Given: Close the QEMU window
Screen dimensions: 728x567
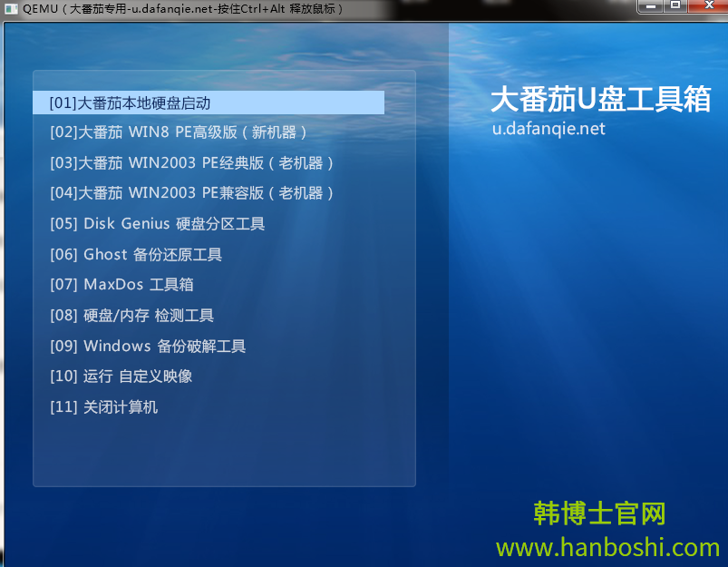Looking at the screenshot, I should 705,5.
